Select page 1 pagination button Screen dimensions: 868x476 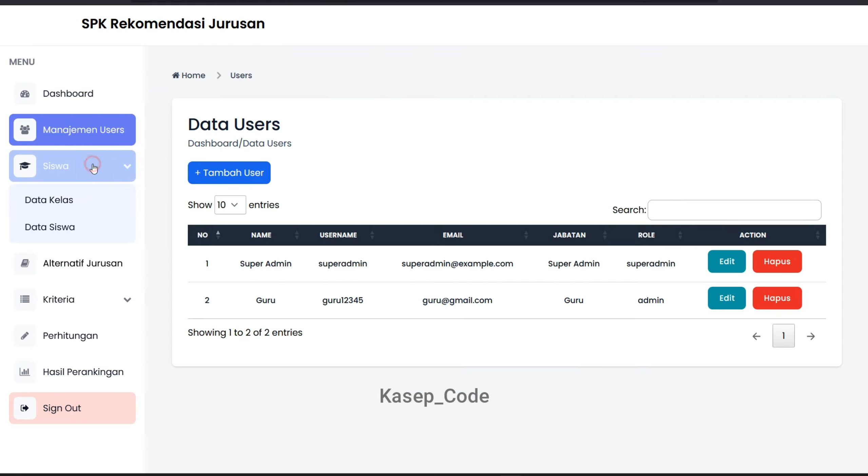784,336
